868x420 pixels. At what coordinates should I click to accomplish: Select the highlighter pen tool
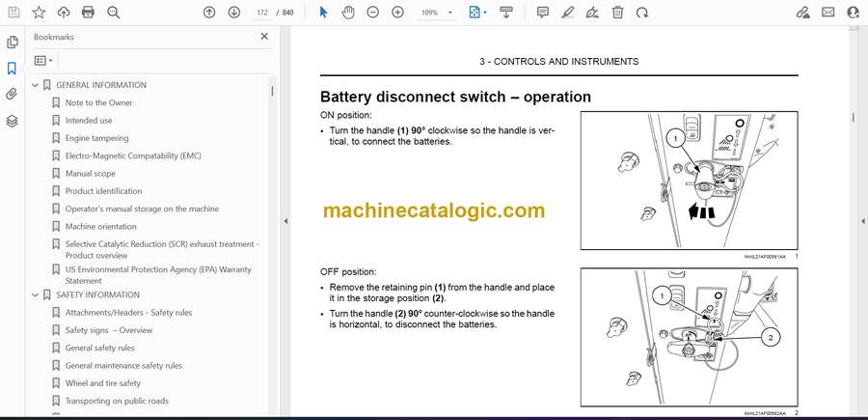tap(567, 13)
